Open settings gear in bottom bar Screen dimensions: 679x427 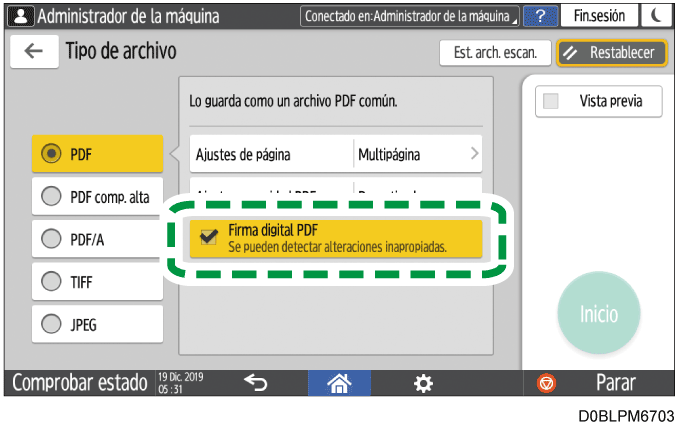point(423,384)
